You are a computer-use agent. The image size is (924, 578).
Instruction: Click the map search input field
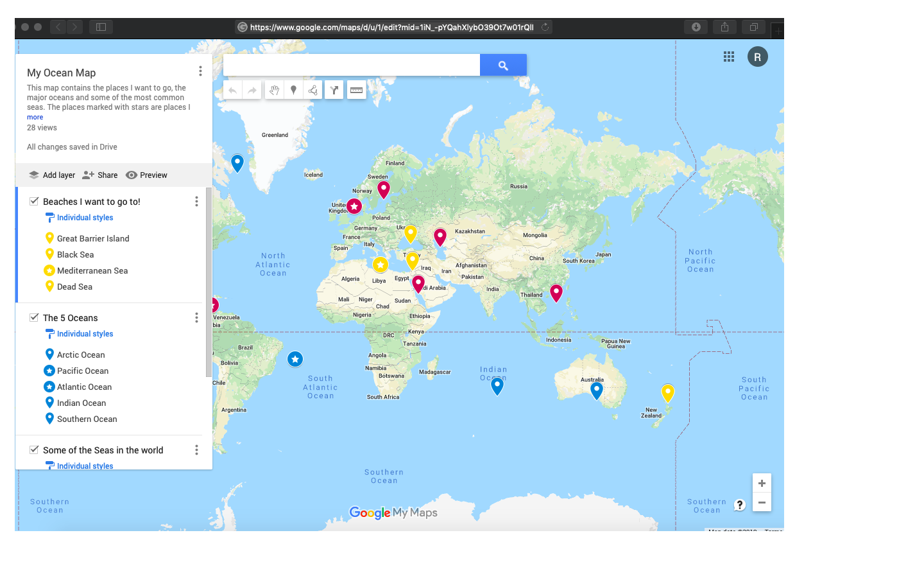(x=352, y=65)
